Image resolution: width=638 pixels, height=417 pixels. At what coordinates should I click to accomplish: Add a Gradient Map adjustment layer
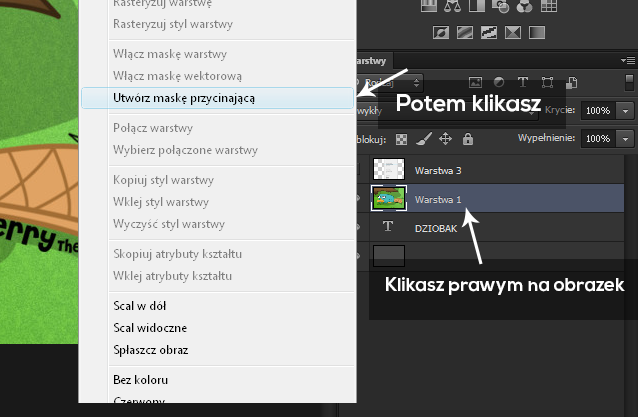click(x=537, y=33)
